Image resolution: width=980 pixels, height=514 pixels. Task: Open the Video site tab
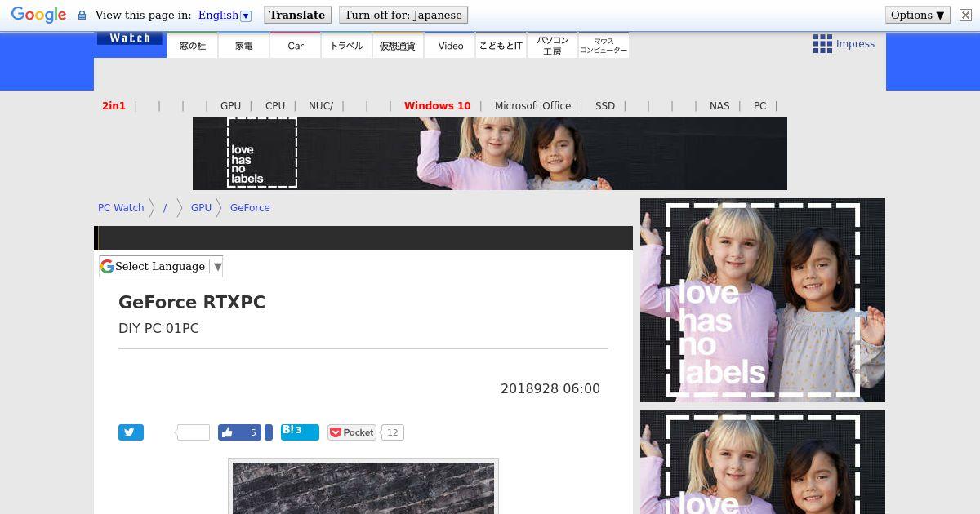[x=450, y=46]
